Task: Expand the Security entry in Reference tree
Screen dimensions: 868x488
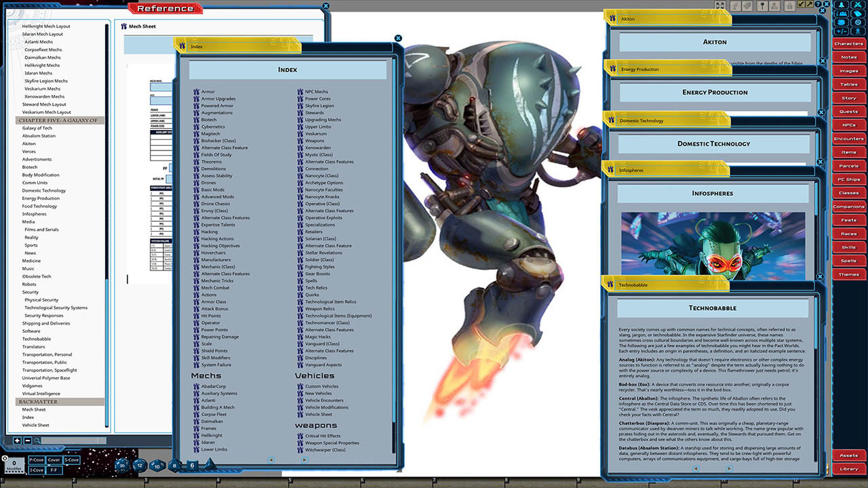Action: (30, 292)
